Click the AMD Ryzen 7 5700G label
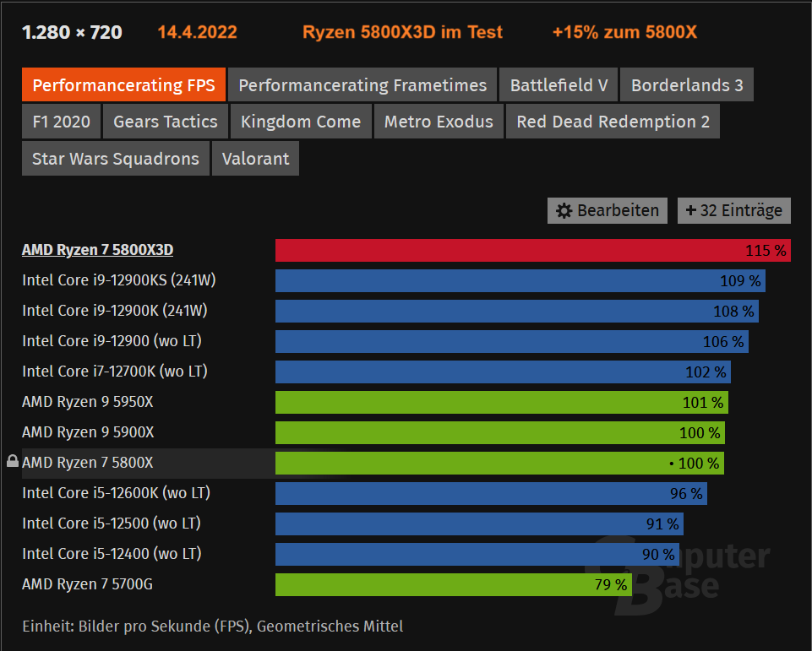 click(87, 584)
